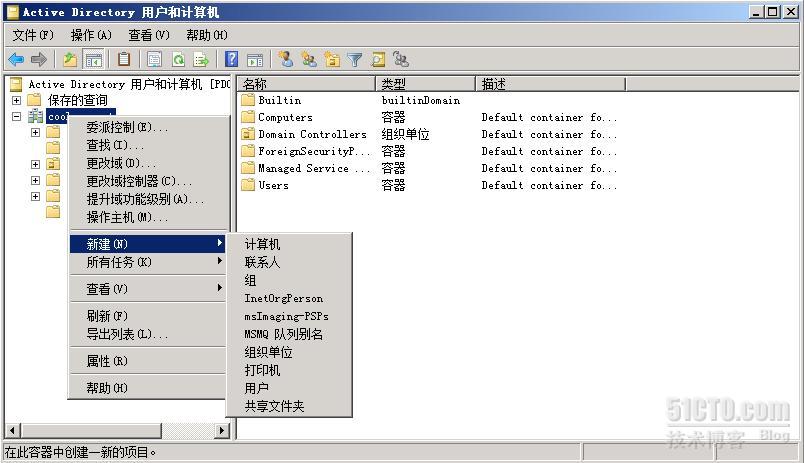Click the Users folder icon in list
Screen dimensions: 804x463
pyautogui.click(x=248, y=185)
